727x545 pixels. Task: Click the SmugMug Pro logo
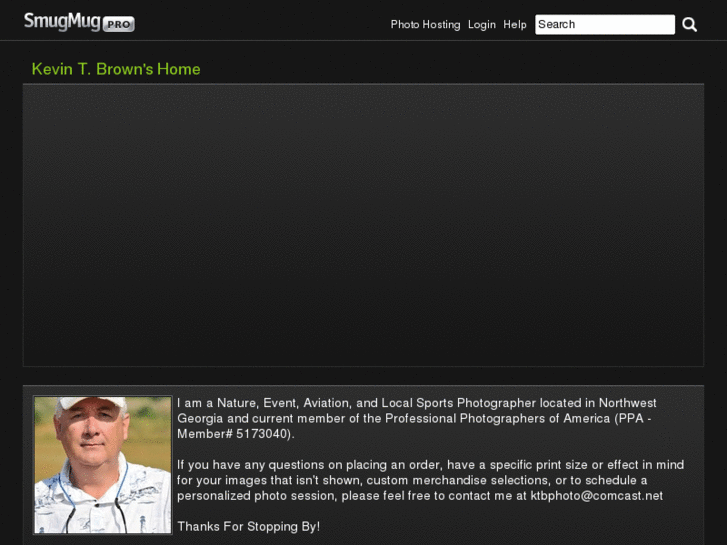click(79, 22)
